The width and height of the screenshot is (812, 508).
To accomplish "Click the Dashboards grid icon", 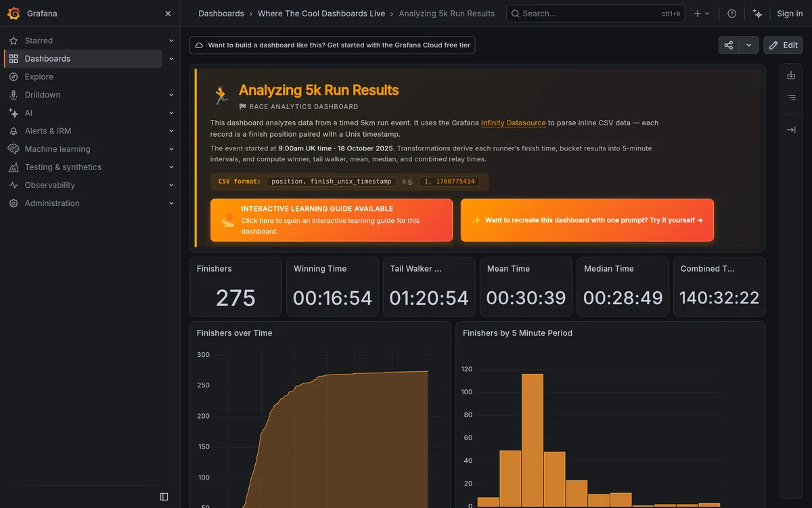I will pyautogui.click(x=14, y=59).
